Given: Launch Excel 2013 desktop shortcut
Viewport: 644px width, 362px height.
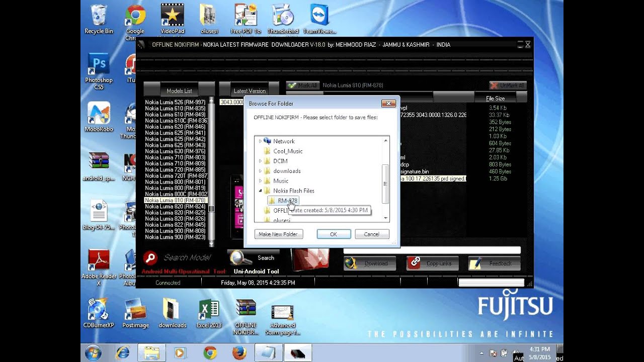Looking at the screenshot, I should (x=209, y=313).
